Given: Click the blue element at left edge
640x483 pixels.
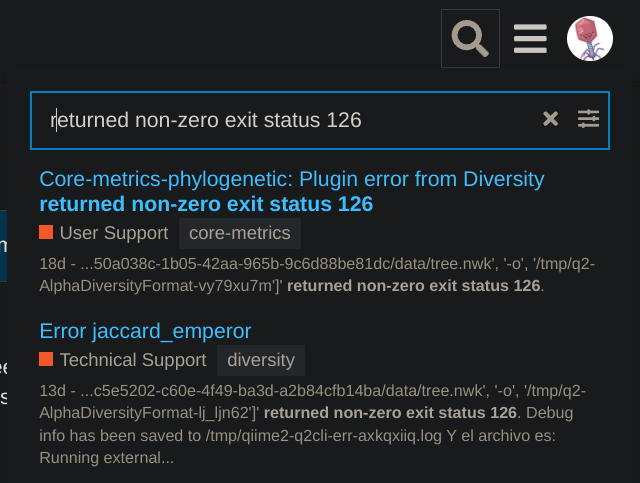Looking at the screenshot, I should point(3,246).
